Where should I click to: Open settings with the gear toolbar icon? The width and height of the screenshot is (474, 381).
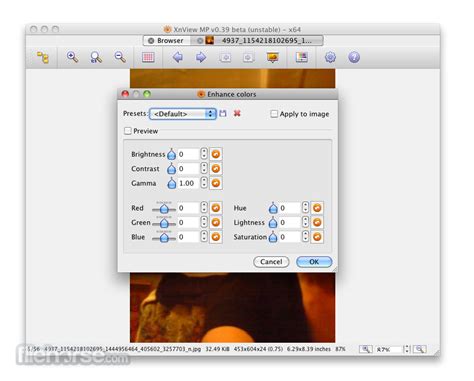coord(330,57)
